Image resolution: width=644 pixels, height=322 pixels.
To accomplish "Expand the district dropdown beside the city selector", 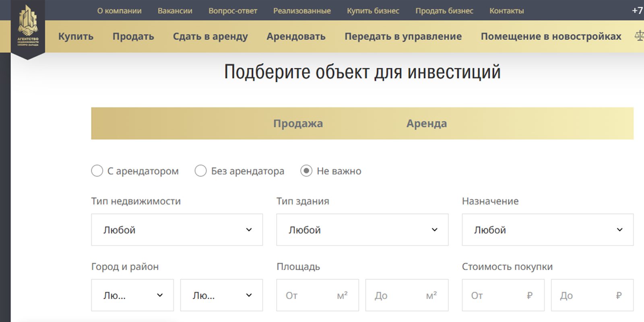I will tap(221, 295).
